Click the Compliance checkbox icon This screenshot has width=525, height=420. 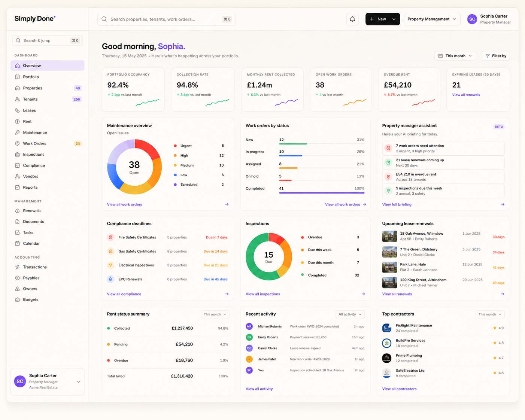[17, 165]
